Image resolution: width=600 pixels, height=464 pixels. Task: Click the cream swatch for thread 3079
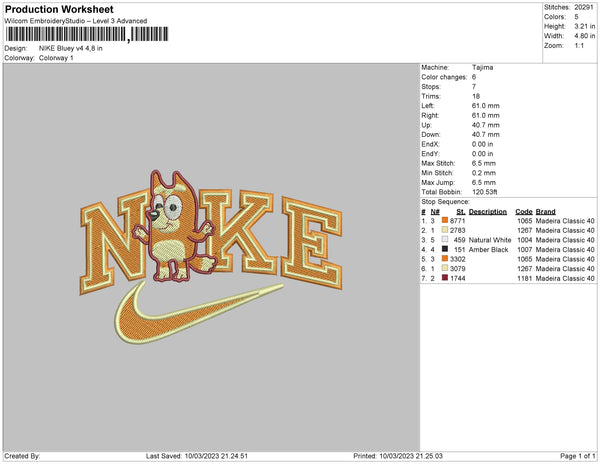coord(445,268)
